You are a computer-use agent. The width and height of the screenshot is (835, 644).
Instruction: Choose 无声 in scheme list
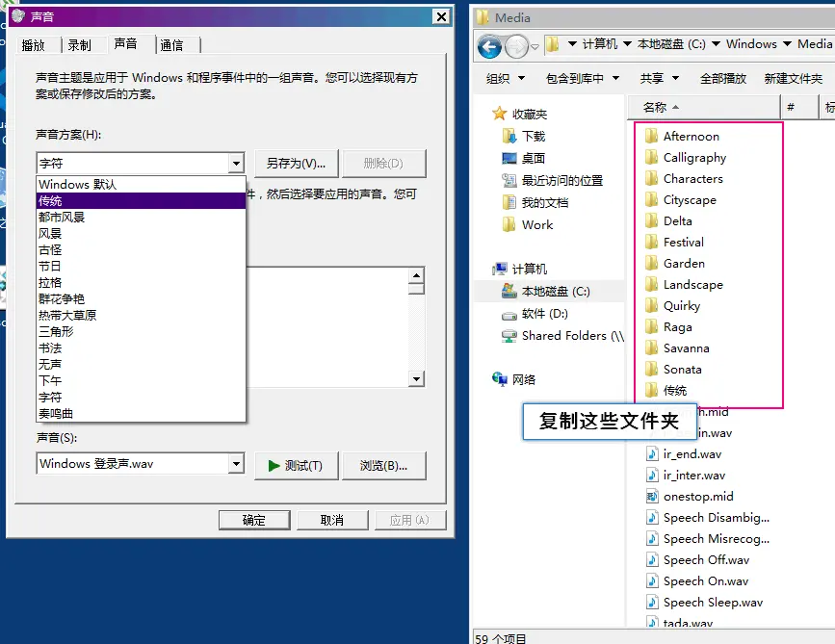click(x=141, y=364)
